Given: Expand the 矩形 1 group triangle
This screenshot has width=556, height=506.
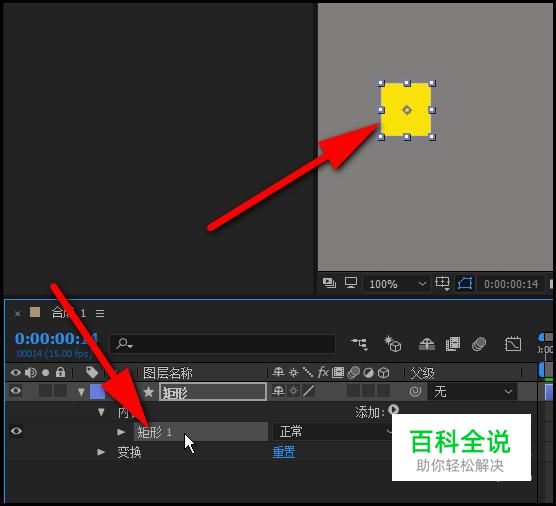Looking at the screenshot, I should (x=121, y=432).
